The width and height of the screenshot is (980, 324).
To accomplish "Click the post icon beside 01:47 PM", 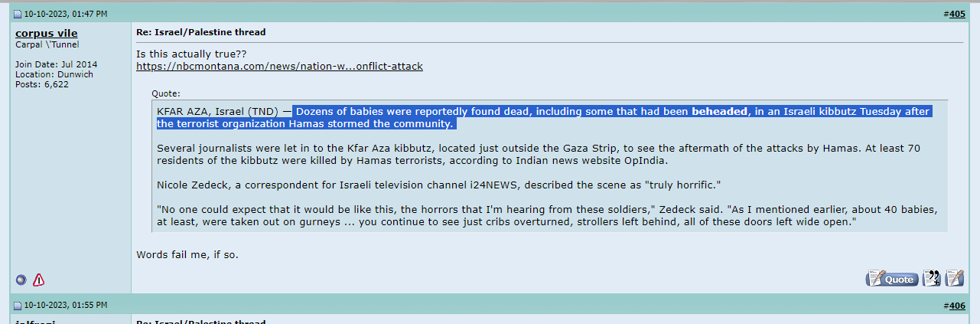I will coord(18,14).
